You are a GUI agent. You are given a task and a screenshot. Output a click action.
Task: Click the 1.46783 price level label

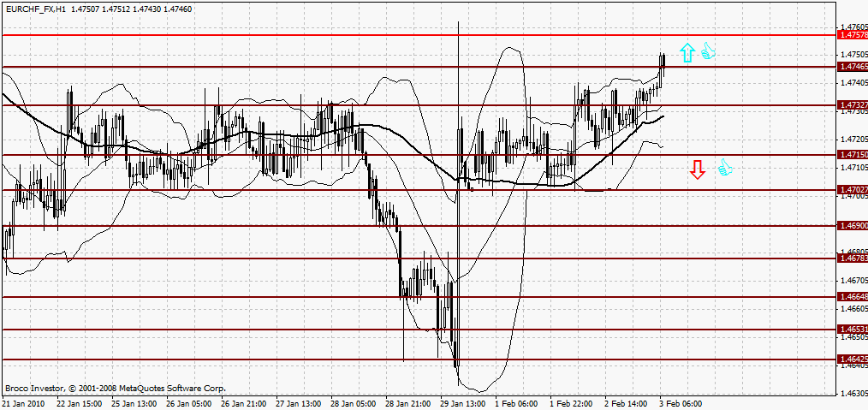click(x=853, y=258)
